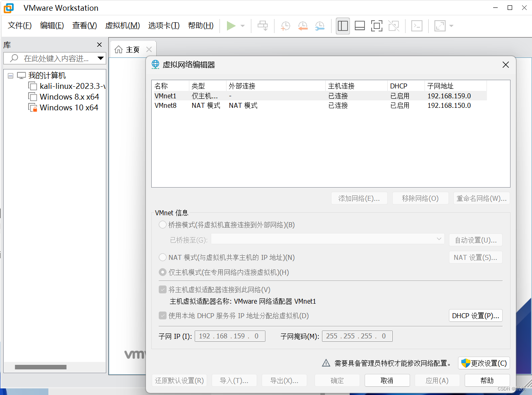Click the 移除网络(O) button
Viewport: 532px width, 395px height.
pyautogui.click(x=420, y=198)
